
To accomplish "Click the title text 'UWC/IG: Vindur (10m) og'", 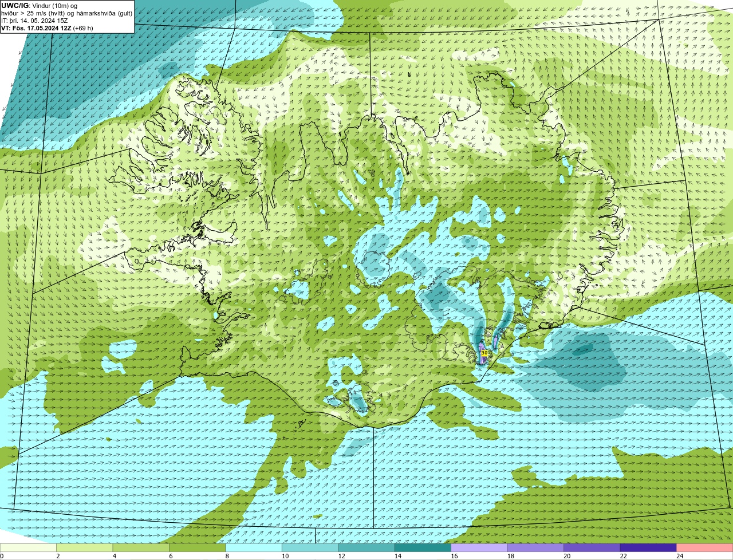I will point(40,6).
